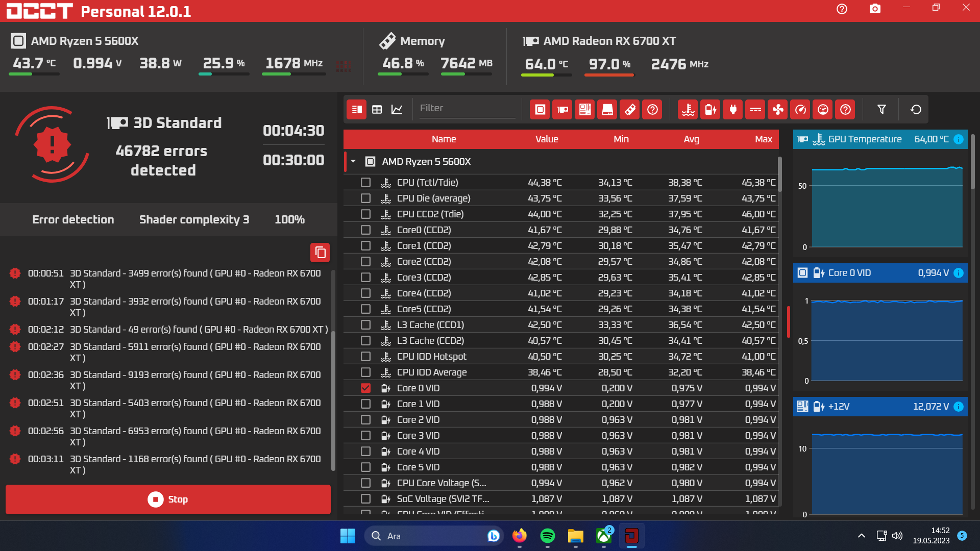
Task: Check the CPU (Tctl/Tdie) checkbox
Action: 365,183
